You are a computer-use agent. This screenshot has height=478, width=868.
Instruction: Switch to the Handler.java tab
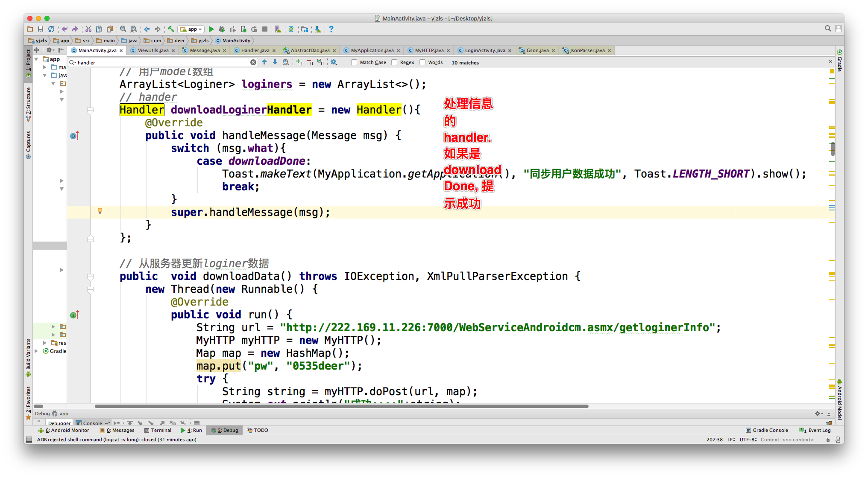[255, 50]
